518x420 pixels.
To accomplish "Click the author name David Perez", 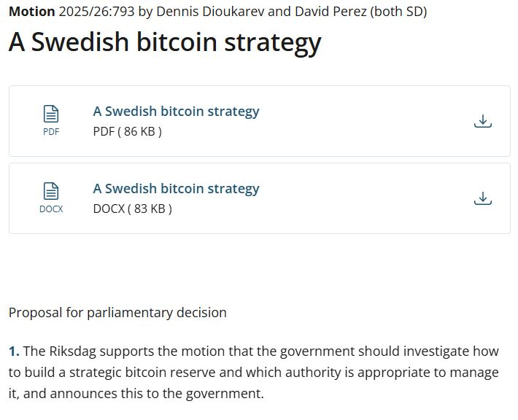I will click(330, 12).
